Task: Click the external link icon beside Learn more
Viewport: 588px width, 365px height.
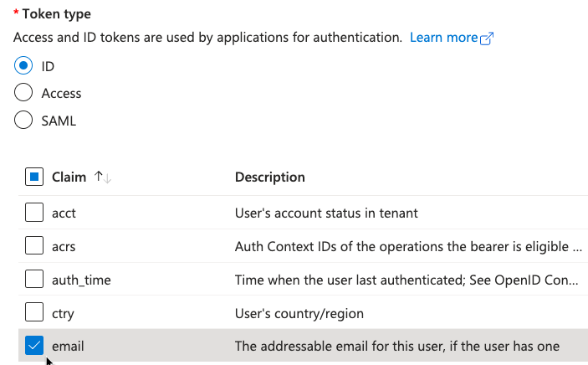Action: click(x=487, y=39)
